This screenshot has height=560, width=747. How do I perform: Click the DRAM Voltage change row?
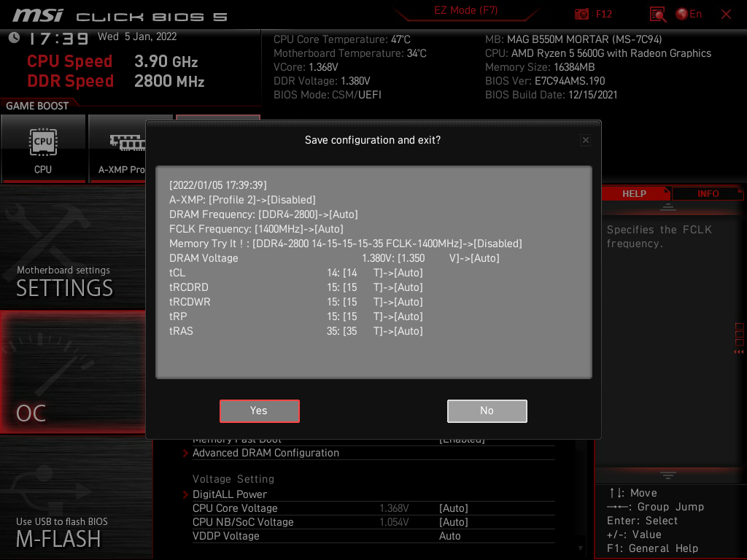334,258
